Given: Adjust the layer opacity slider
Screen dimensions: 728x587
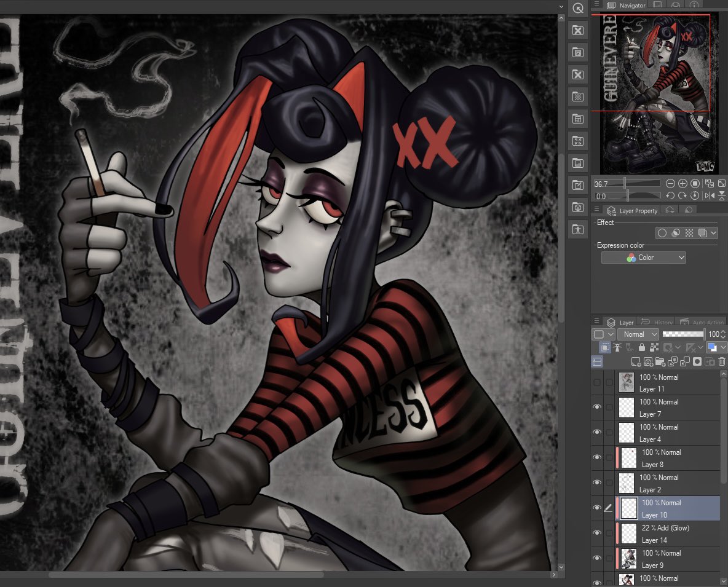Looking at the screenshot, I should (x=683, y=334).
